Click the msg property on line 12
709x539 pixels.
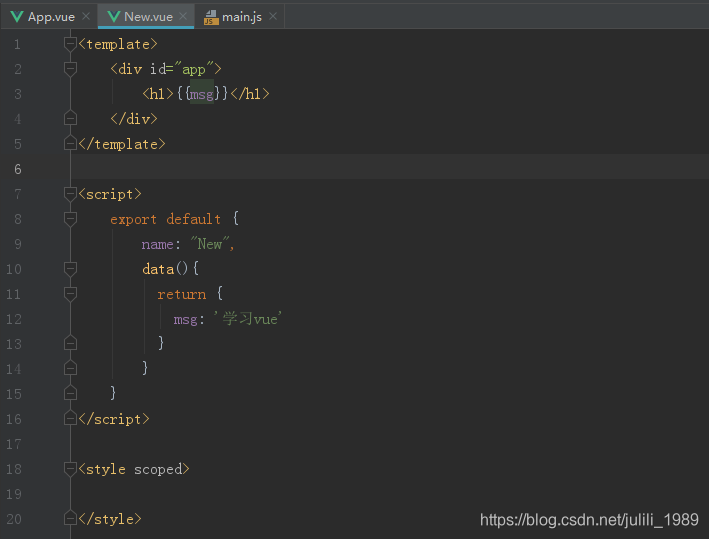pos(185,320)
